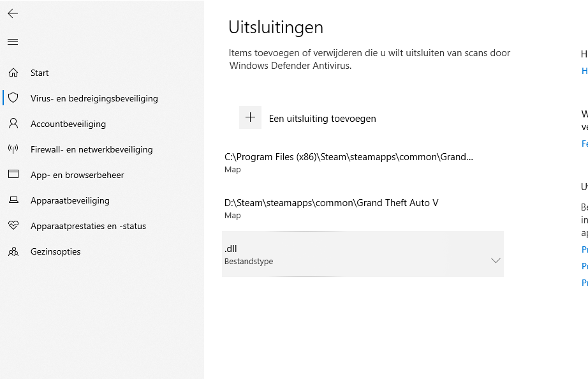
Task: Expand the .dll exclusion chevron
Action: tap(495, 260)
